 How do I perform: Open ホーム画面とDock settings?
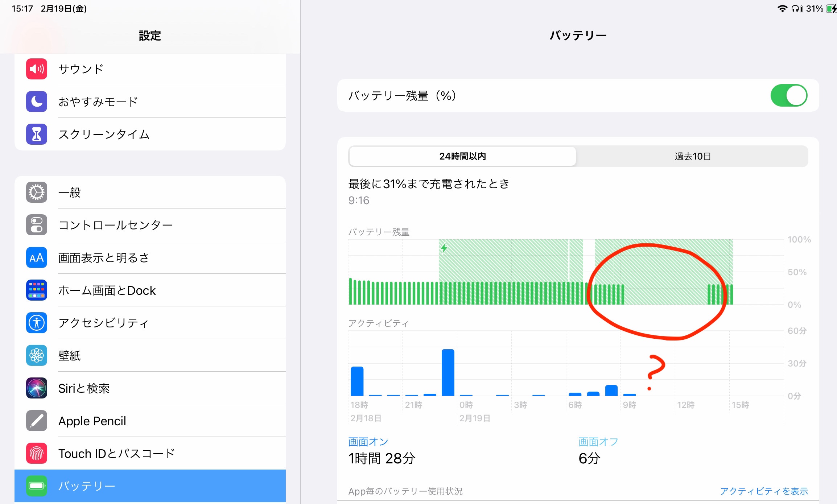150,290
